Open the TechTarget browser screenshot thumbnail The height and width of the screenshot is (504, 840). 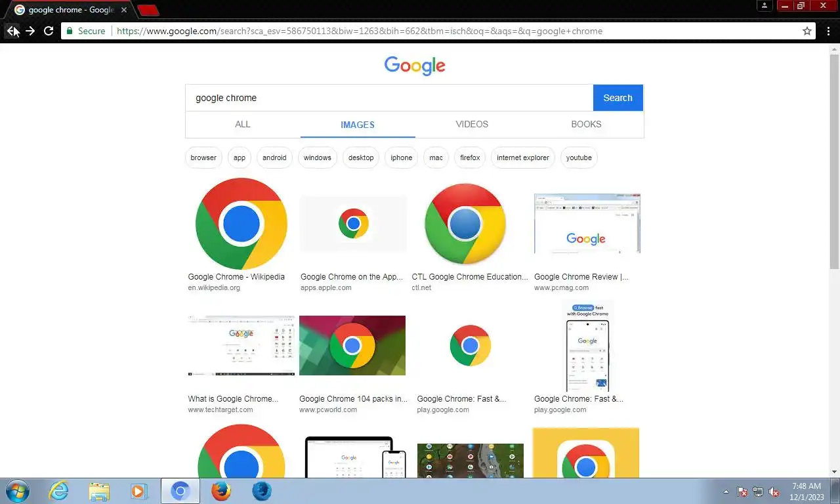point(241,345)
